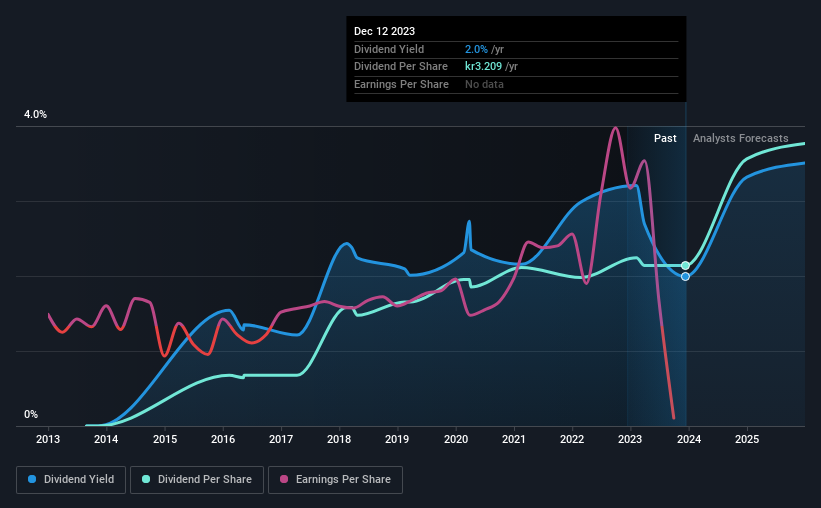This screenshot has height=508, width=821.
Task: Click the Analysts Forecasts label
Action: click(x=740, y=138)
